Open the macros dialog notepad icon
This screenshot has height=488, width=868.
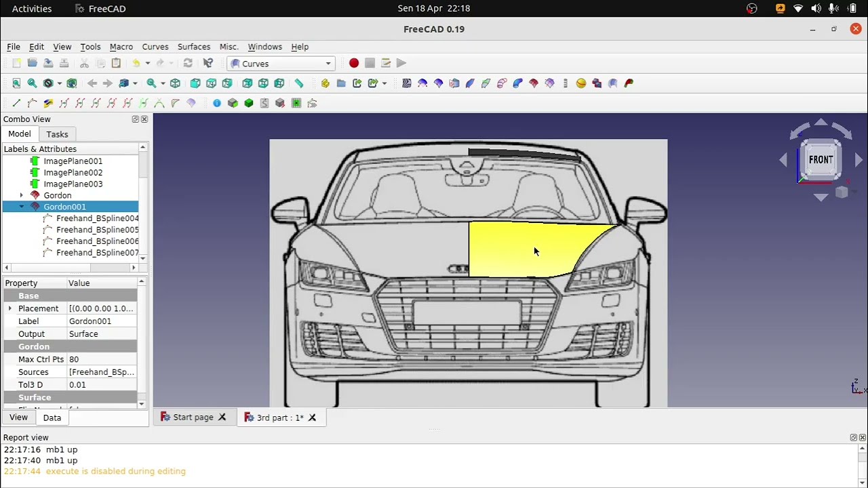(x=386, y=63)
